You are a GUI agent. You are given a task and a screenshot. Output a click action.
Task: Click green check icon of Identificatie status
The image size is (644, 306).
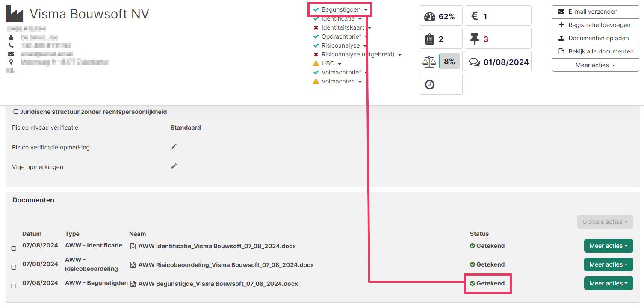pos(316,19)
